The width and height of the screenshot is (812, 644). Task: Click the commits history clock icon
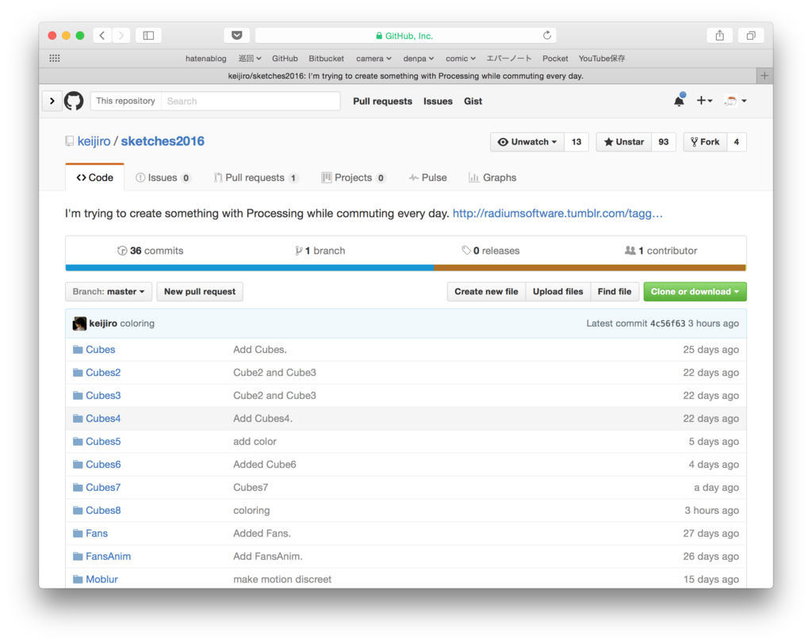pyautogui.click(x=122, y=251)
